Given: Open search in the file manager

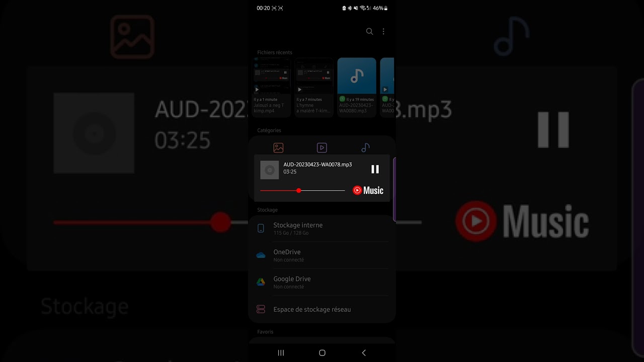Looking at the screenshot, I should coord(369,31).
